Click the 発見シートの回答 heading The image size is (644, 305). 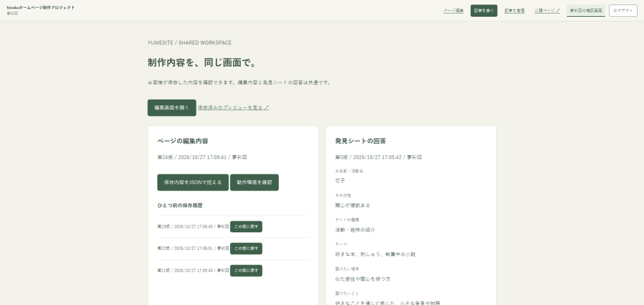[361, 141]
